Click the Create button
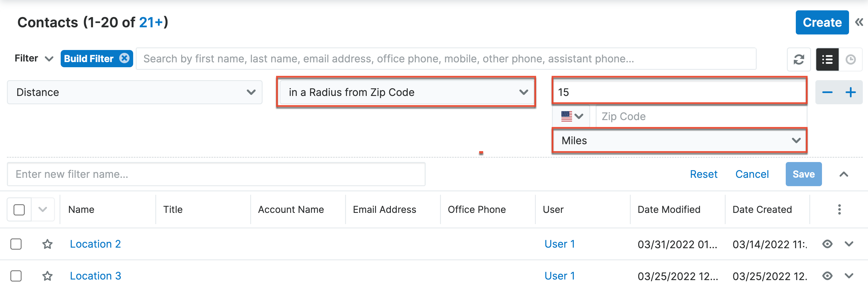Image resolution: width=868 pixels, height=289 pixels. (822, 22)
